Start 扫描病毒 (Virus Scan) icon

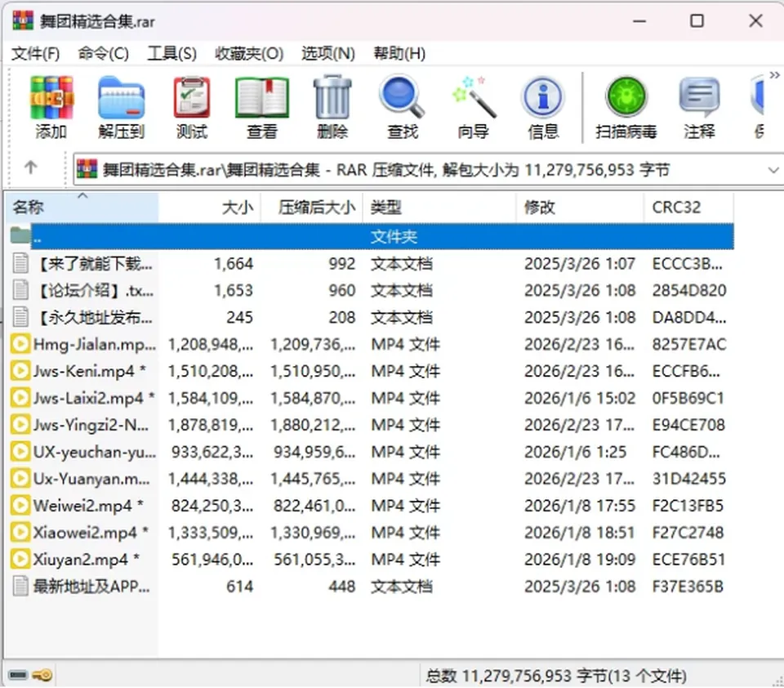click(x=626, y=97)
